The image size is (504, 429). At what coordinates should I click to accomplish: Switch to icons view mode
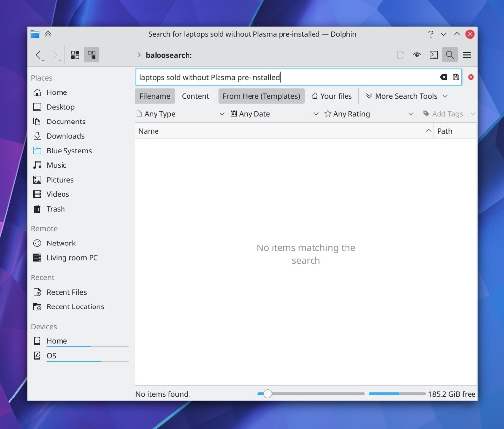pos(75,55)
